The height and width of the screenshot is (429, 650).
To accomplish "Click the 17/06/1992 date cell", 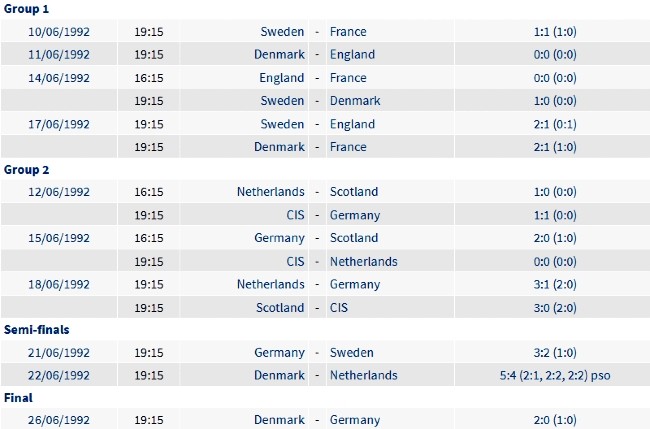I will (x=59, y=124).
